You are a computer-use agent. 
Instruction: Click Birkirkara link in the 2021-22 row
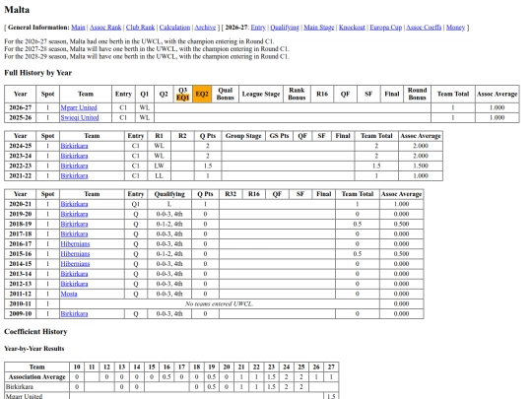pyautogui.click(x=74, y=175)
